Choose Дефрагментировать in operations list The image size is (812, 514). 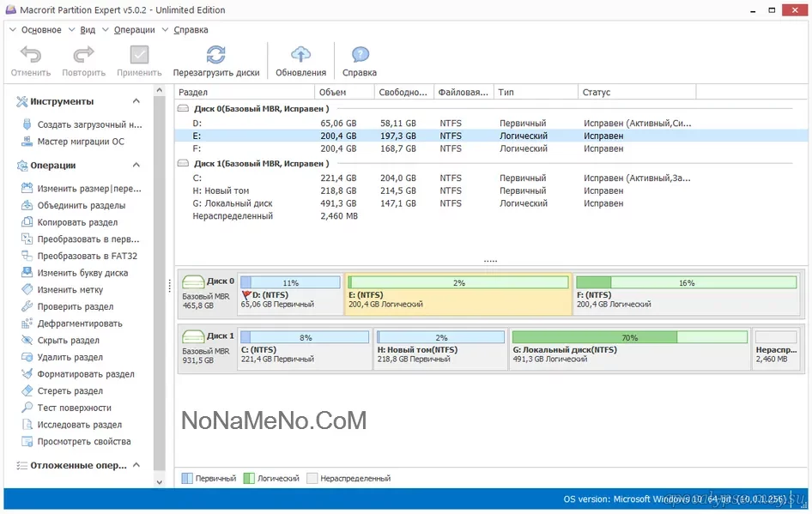coord(79,324)
